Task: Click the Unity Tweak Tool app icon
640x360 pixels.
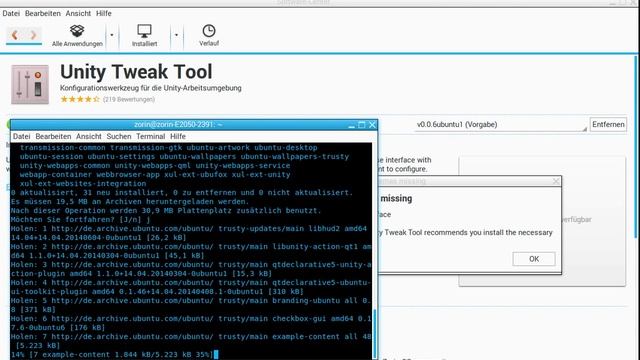Action: (x=30, y=84)
